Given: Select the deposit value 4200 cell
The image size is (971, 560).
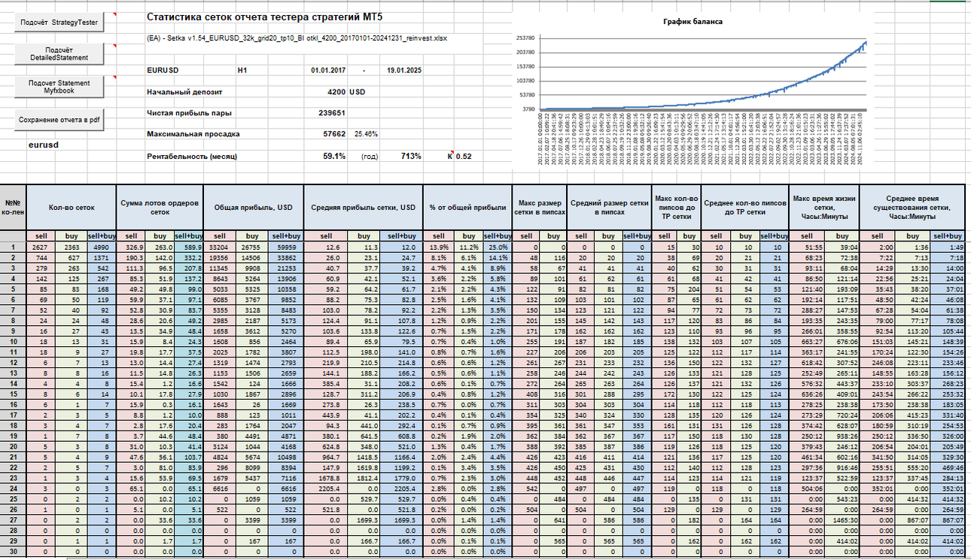Looking at the screenshot, I should point(336,92).
